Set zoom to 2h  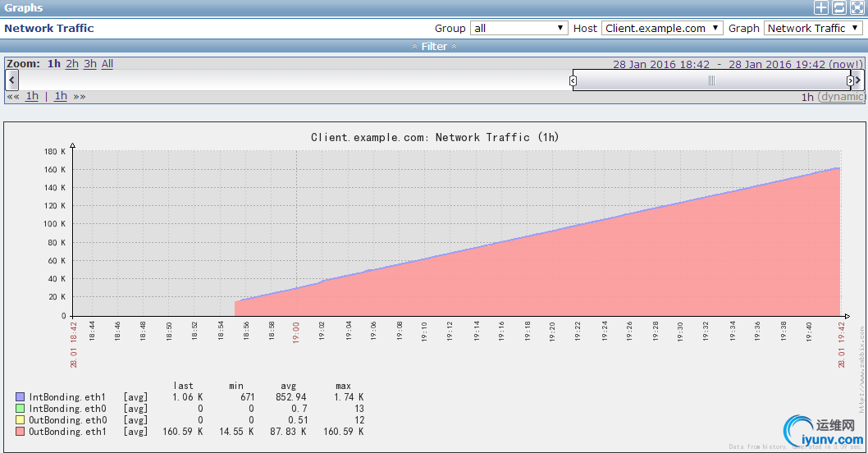(x=72, y=64)
